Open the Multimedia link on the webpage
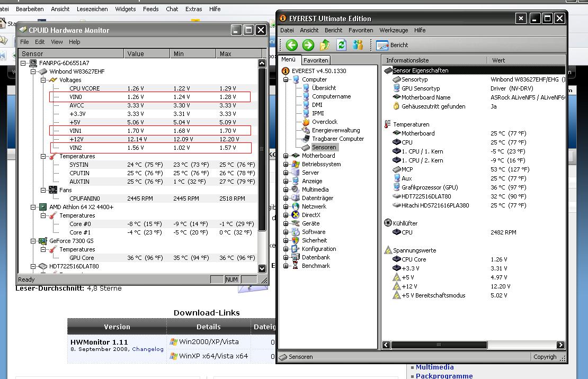588x379 pixels. coord(434,367)
